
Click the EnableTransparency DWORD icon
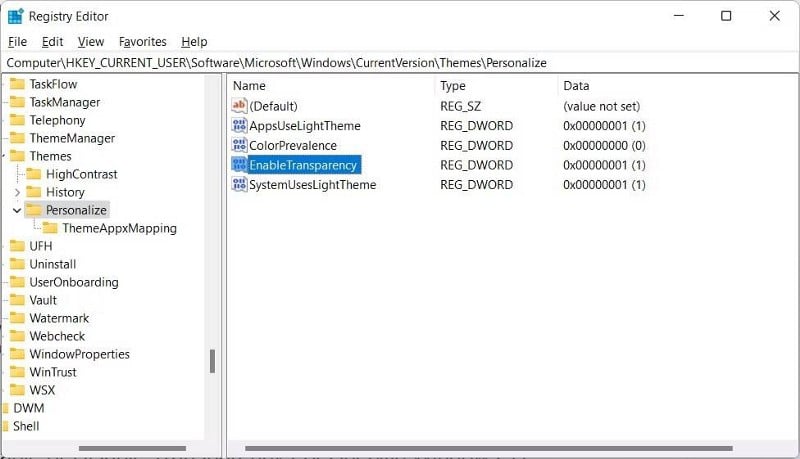click(x=239, y=165)
